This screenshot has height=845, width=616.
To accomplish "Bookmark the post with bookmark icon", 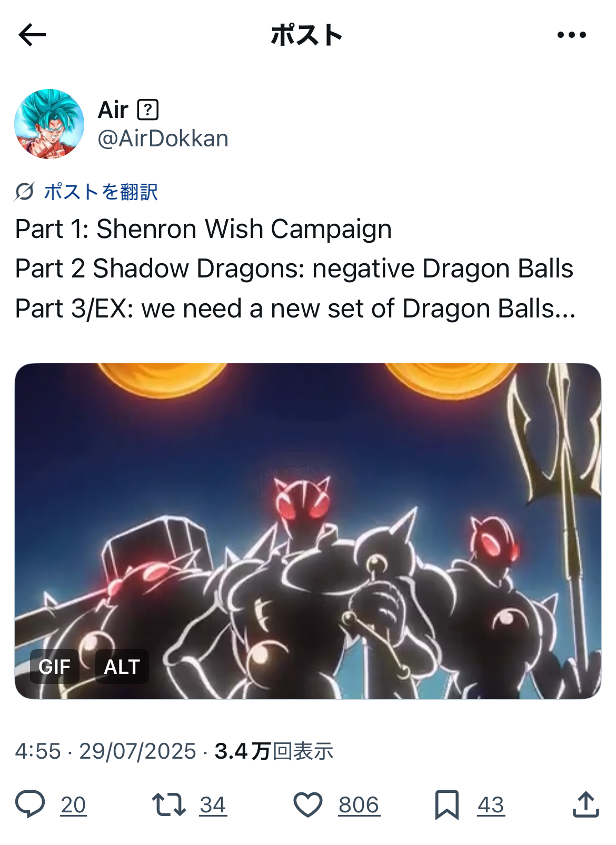I will [x=447, y=804].
